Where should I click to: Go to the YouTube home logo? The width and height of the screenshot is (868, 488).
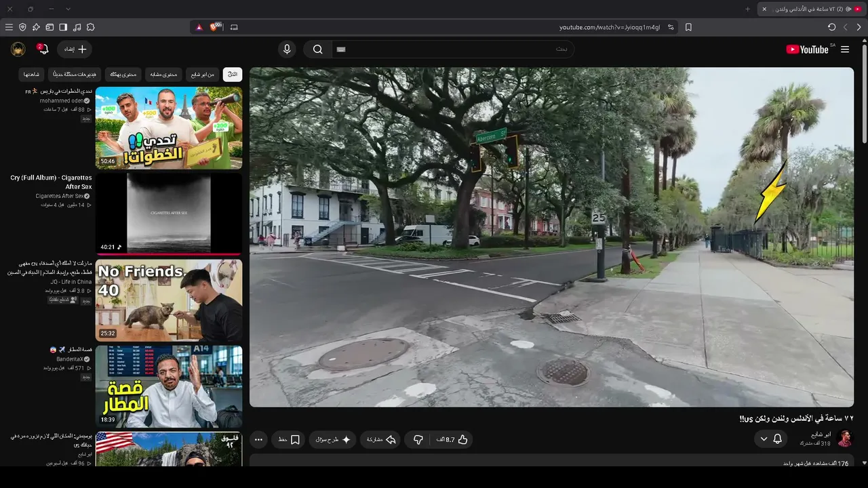click(807, 49)
